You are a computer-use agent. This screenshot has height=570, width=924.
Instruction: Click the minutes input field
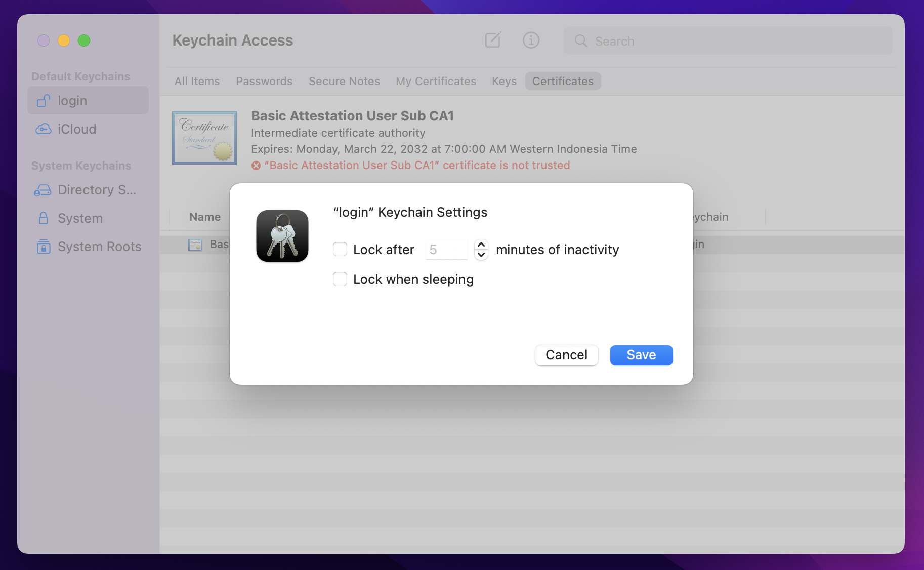(x=447, y=250)
